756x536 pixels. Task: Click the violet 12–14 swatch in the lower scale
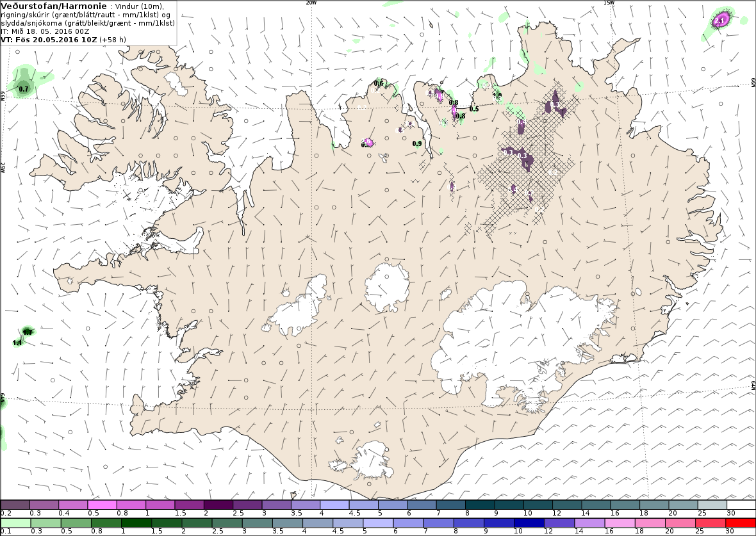click(x=560, y=523)
